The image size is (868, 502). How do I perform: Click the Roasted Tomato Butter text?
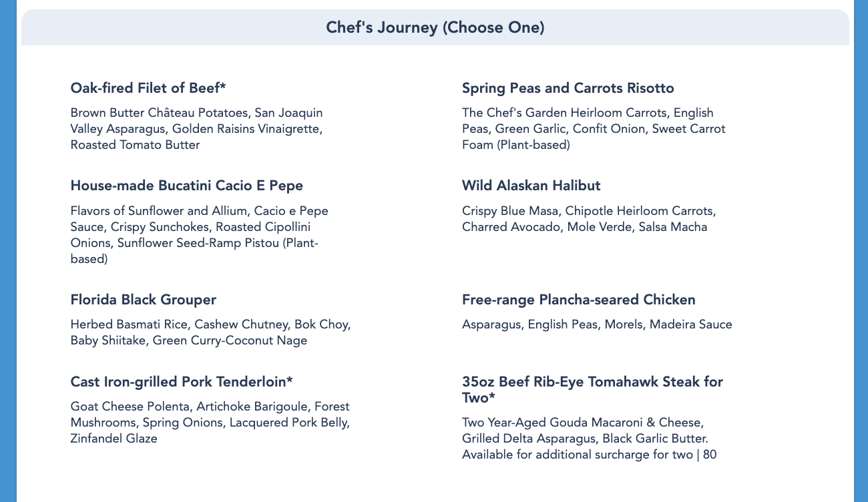[x=135, y=145]
